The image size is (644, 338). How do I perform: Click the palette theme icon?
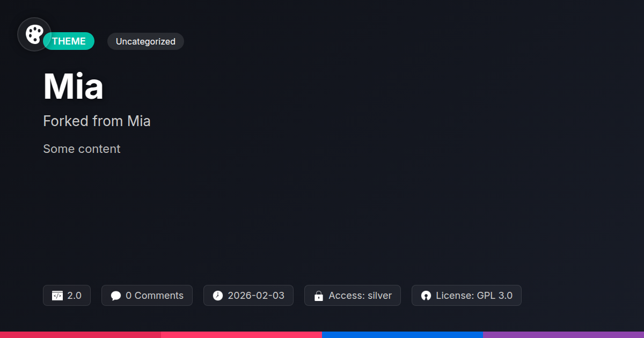pos(34,34)
